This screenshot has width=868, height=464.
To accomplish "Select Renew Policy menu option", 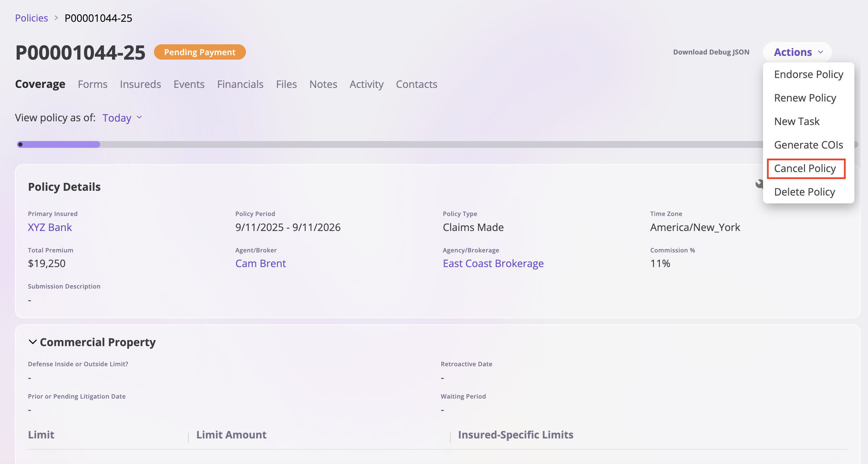I will click(x=805, y=98).
